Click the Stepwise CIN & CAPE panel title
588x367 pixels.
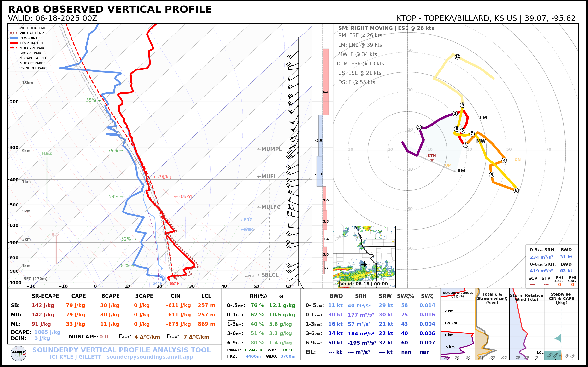pyautogui.click(x=561, y=298)
